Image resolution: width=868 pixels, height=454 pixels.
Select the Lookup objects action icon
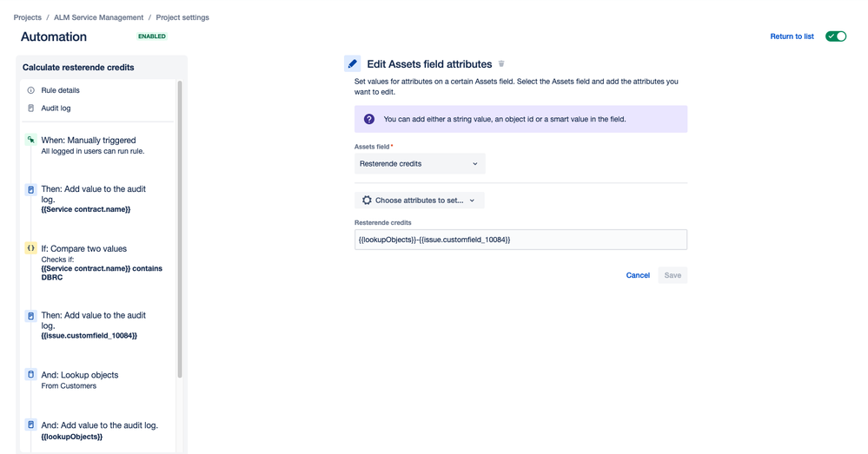click(x=31, y=374)
